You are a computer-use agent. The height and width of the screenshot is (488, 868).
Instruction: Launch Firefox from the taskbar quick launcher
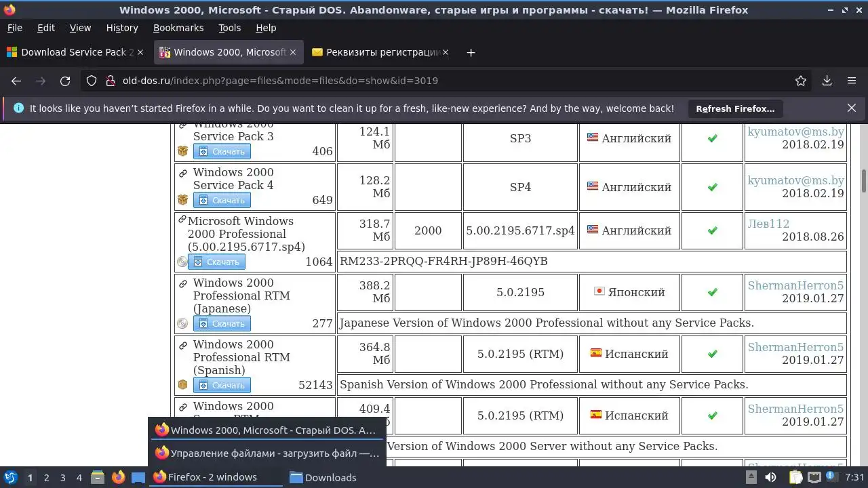118,477
